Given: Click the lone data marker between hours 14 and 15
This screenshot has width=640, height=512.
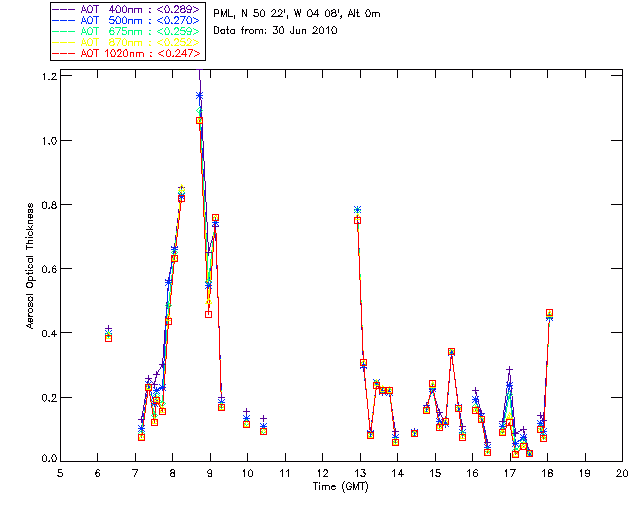Looking at the screenshot, I should [414, 433].
